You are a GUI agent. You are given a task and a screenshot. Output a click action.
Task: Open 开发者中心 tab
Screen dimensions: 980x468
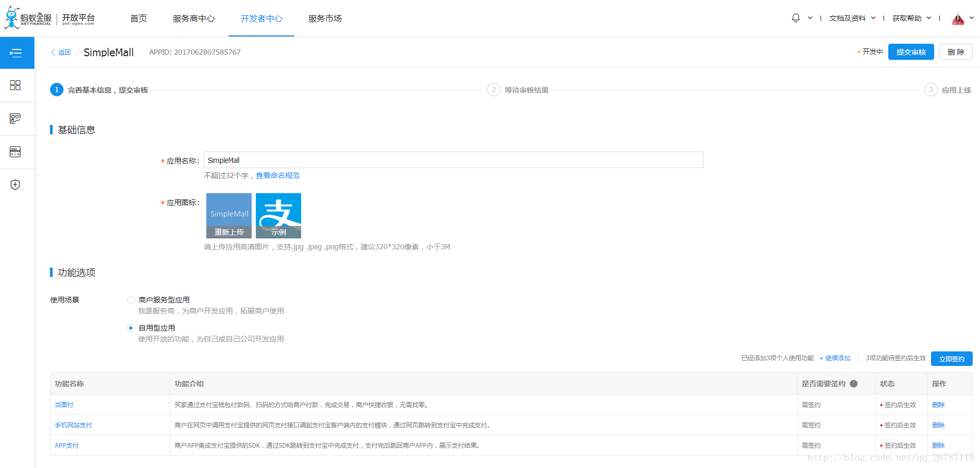tap(262, 19)
